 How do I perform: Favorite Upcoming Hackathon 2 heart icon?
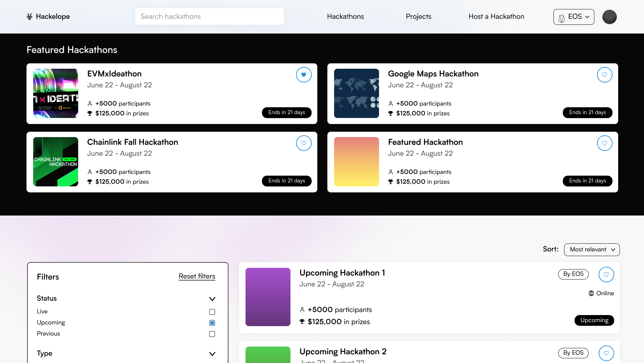606,353
